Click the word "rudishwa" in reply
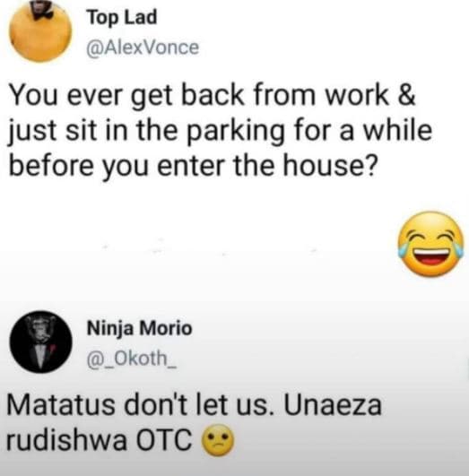 (66, 440)
